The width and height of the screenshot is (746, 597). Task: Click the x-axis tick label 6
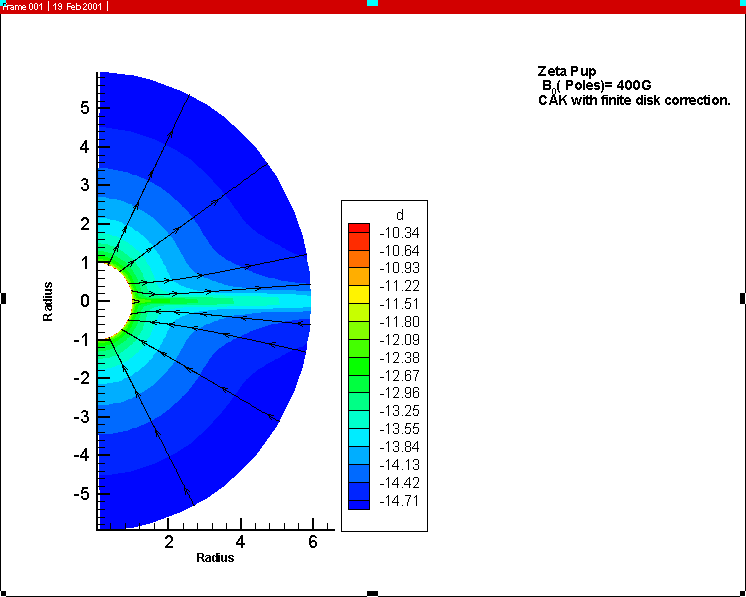(x=312, y=541)
